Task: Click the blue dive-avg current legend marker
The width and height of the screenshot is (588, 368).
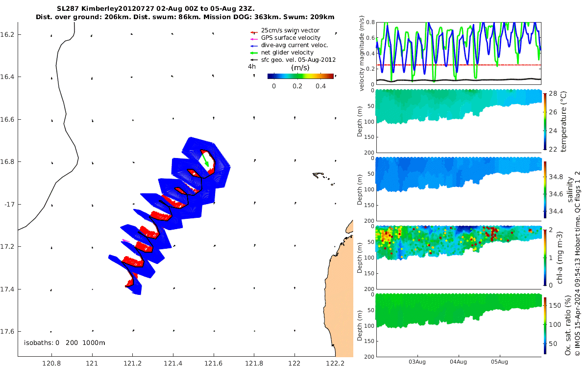Action: [x=253, y=45]
